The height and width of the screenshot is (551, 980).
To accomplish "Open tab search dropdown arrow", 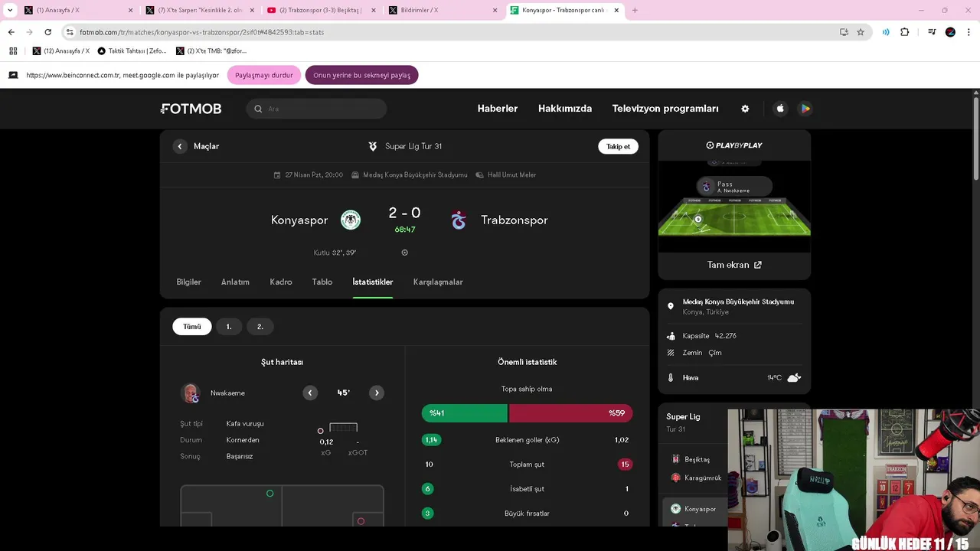I will tap(10, 11).
